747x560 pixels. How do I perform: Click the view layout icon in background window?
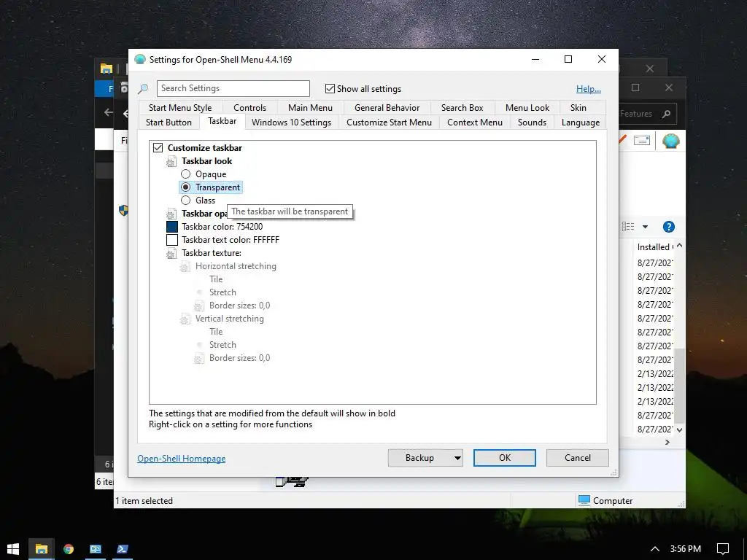628,227
